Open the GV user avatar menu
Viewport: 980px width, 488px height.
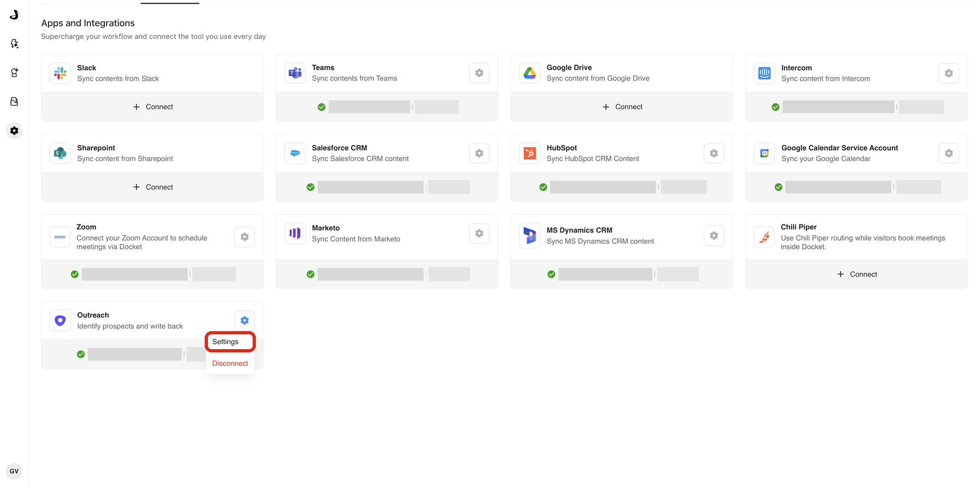pos(14,471)
